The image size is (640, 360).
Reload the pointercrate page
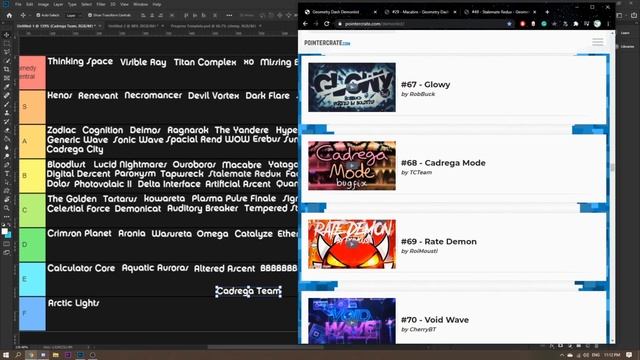[327, 24]
